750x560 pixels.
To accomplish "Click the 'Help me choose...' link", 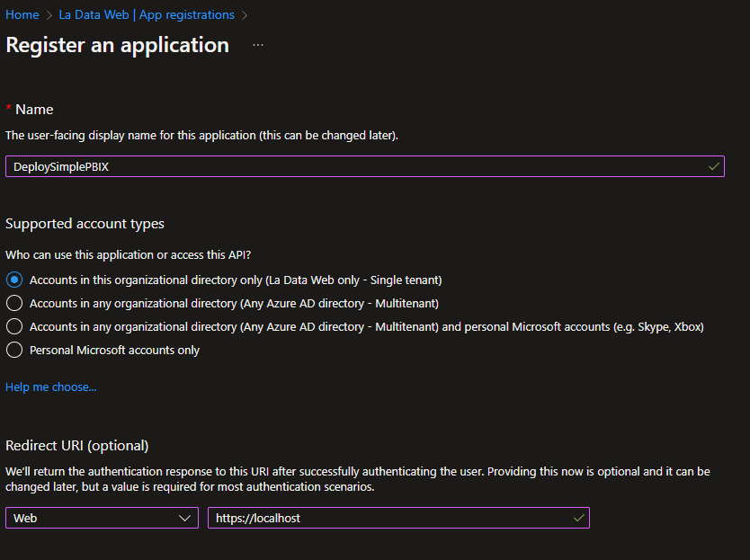I will tap(50, 387).
